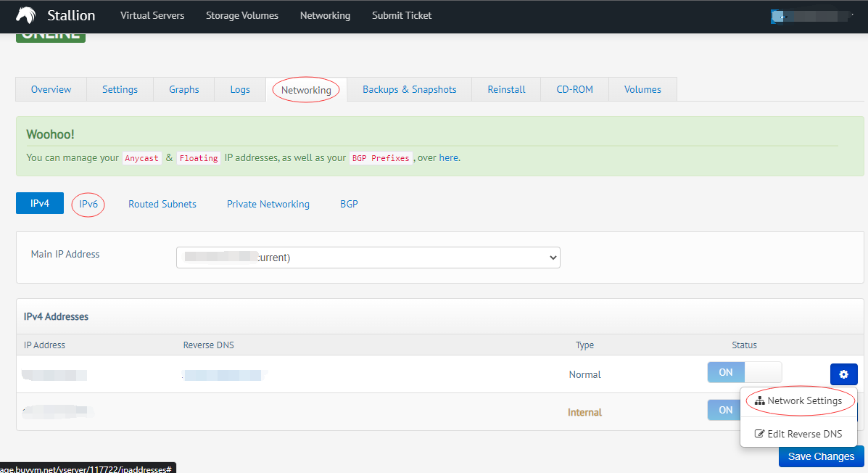Toggle the Internal IP status switch
868x473 pixels.
tap(724, 410)
